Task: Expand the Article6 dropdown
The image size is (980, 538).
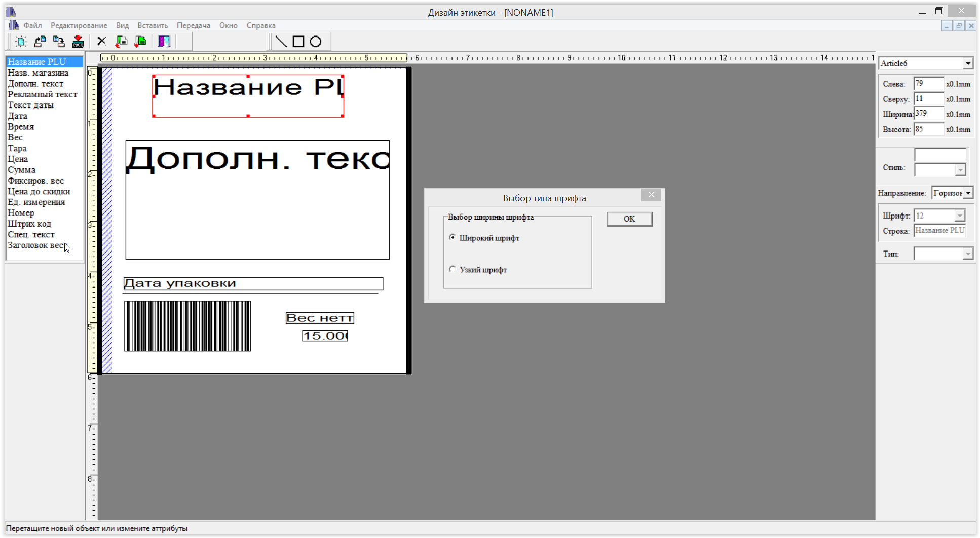Action: 967,63
